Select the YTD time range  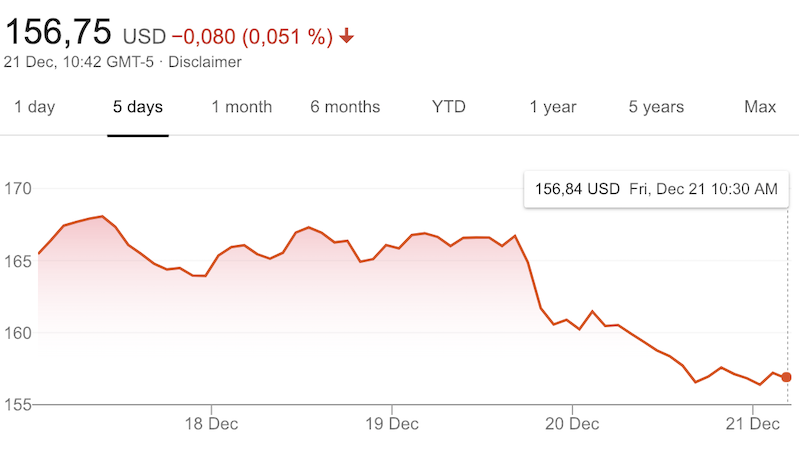point(449,107)
